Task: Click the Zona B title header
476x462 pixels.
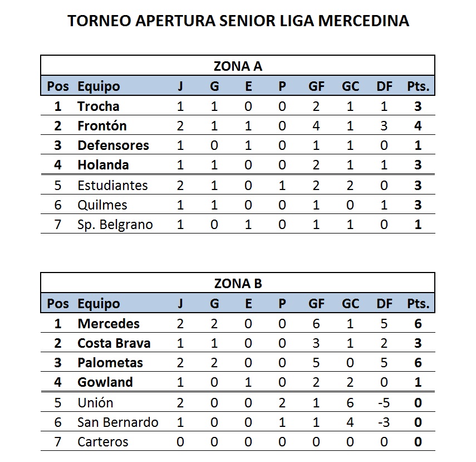Action: point(238,284)
